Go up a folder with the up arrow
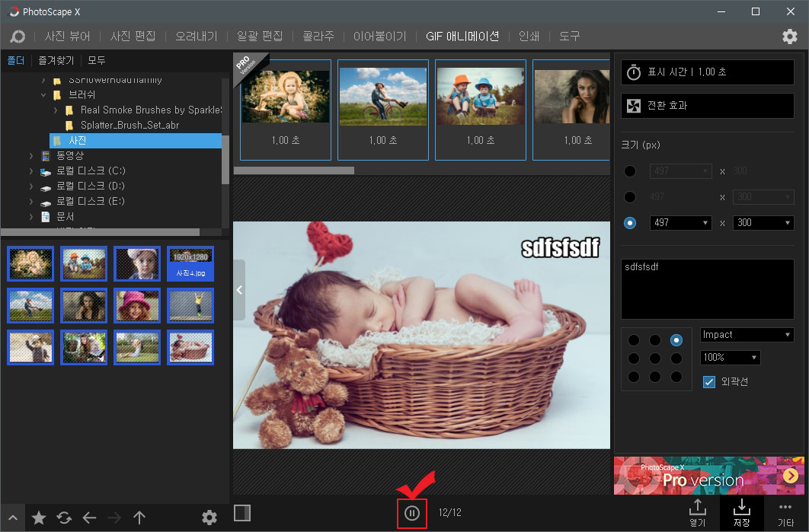The width and height of the screenshot is (809, 532). 139,518
